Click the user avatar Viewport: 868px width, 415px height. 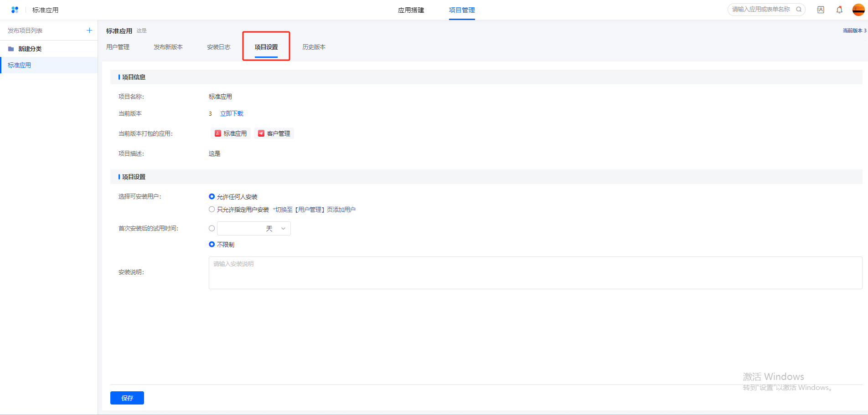(858, 10)
